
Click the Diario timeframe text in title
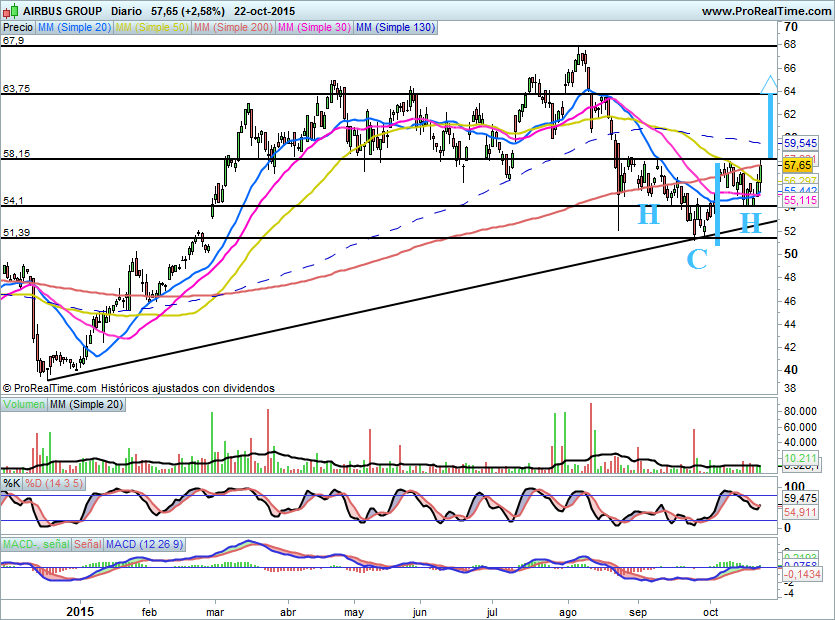tap(126, 10)
